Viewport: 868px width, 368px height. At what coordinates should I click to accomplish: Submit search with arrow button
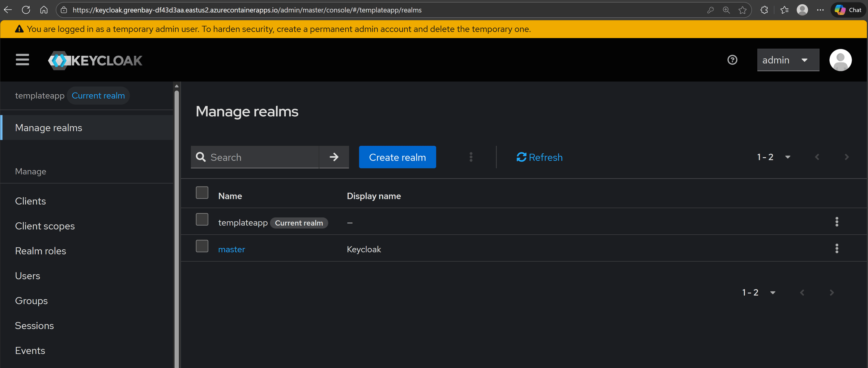point(334,157)
